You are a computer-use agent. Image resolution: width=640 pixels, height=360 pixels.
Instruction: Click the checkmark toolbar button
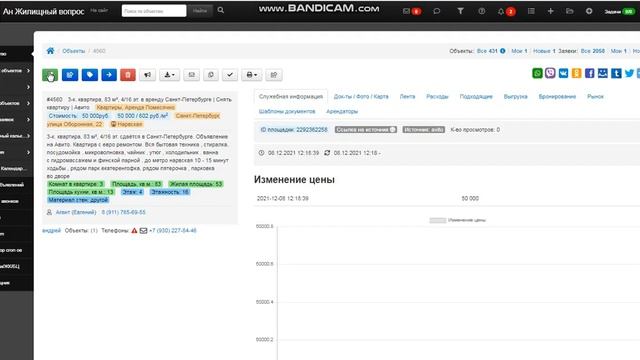230,75
